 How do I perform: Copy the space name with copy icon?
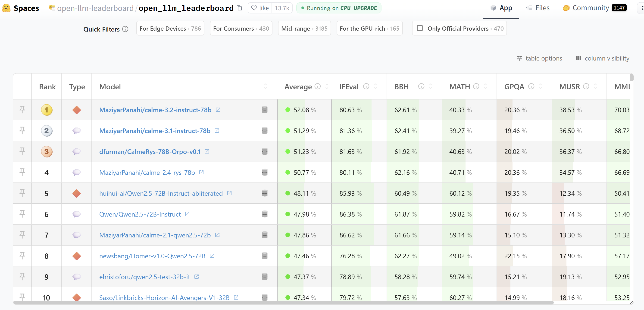240,8
